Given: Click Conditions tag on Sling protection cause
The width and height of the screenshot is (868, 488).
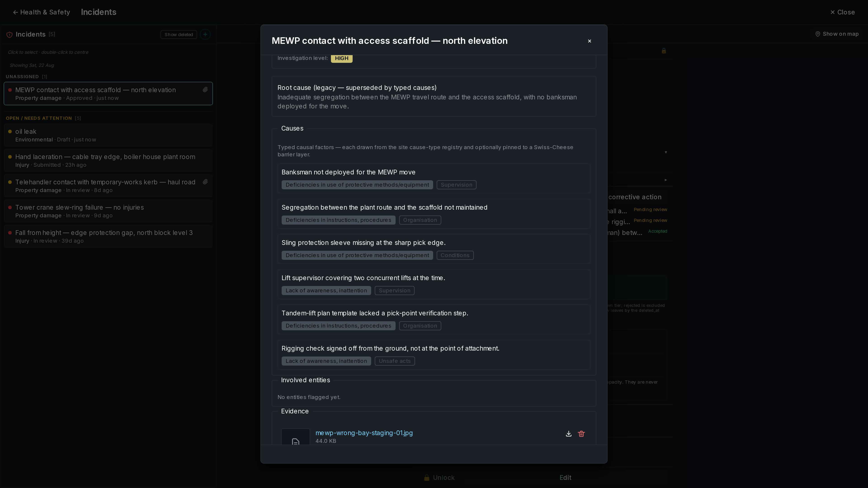Looking at the screenshot, I should click(455, 255).
